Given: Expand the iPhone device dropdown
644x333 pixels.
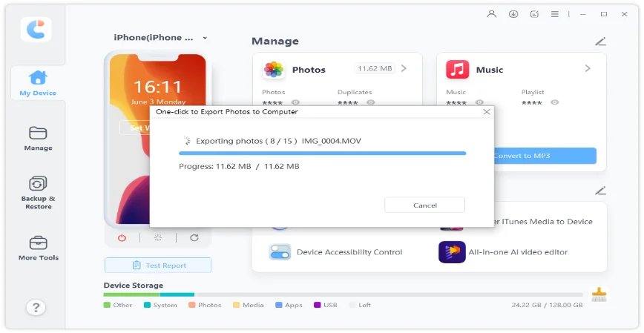Looking at the screenshot, I should [205, 38].
